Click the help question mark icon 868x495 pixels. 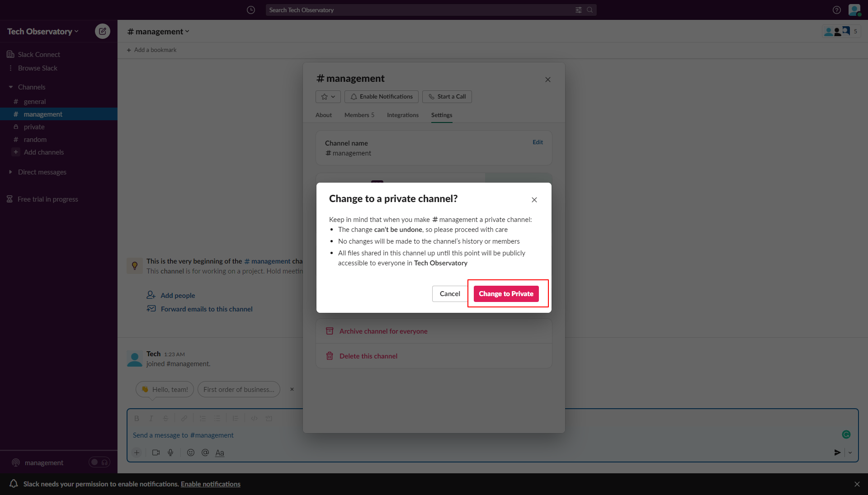point(837,10)
